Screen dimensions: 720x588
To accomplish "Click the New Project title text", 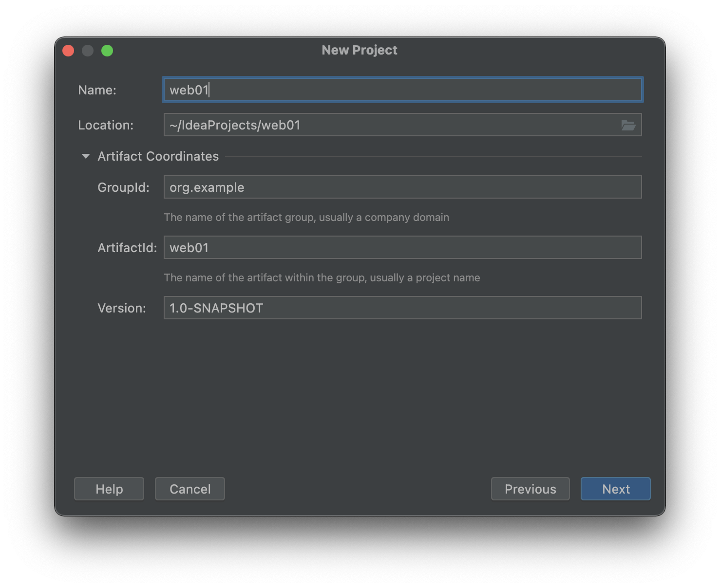I will (x=360, y=50).
